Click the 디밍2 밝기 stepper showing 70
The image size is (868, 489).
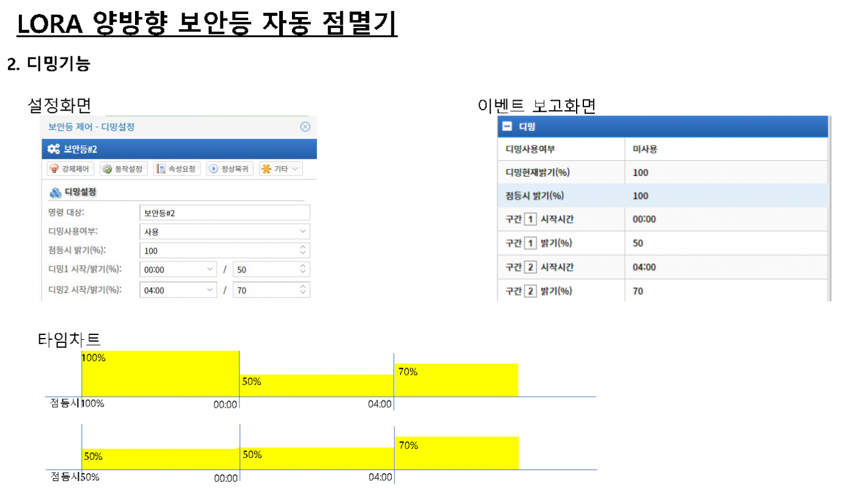pos(271,290)
